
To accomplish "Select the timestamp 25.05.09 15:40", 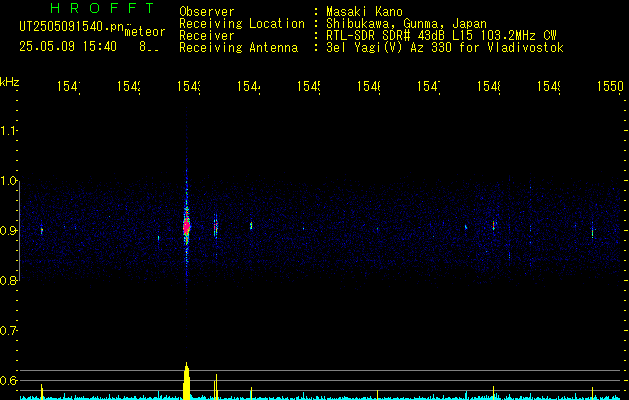I will [x=68, y=47].
